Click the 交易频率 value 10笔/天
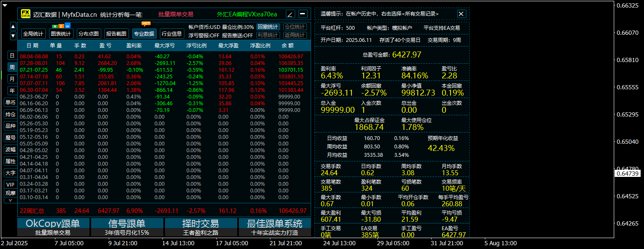The height and width of the screenshot is (249, 644). (x=454, y=189)
